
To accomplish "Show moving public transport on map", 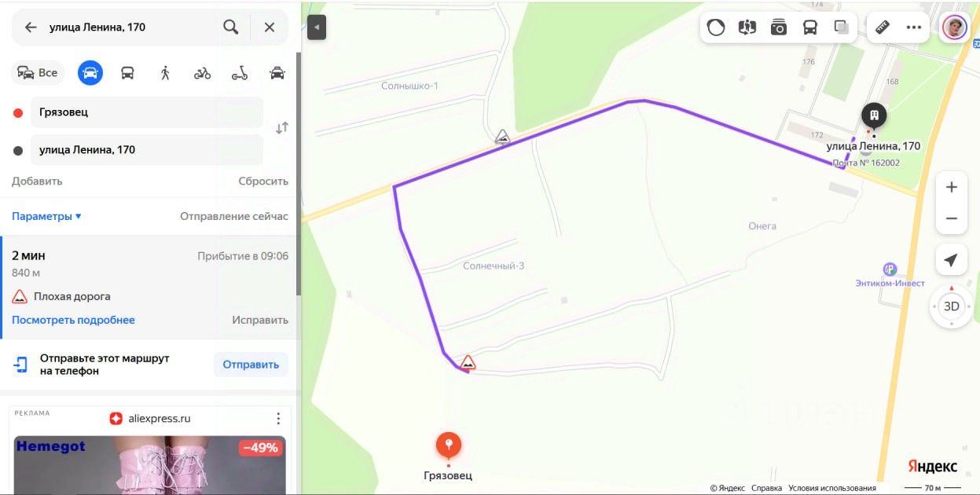I will pyautogui.click(x=810, y=27).
